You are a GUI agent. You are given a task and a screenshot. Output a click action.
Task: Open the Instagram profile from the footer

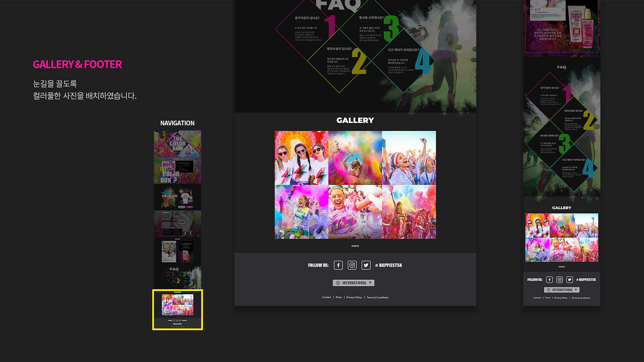(x=352, y=265)
